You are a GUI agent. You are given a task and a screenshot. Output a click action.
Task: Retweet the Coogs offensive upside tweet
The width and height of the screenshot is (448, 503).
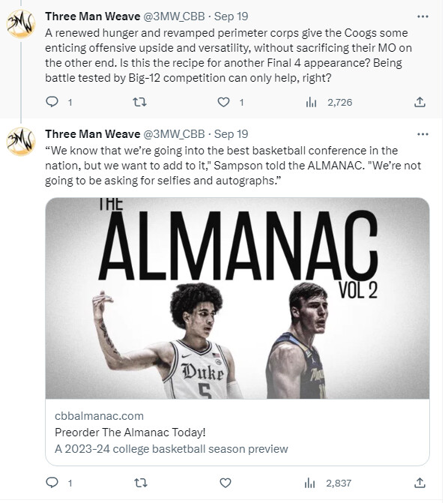click(140, 103)
